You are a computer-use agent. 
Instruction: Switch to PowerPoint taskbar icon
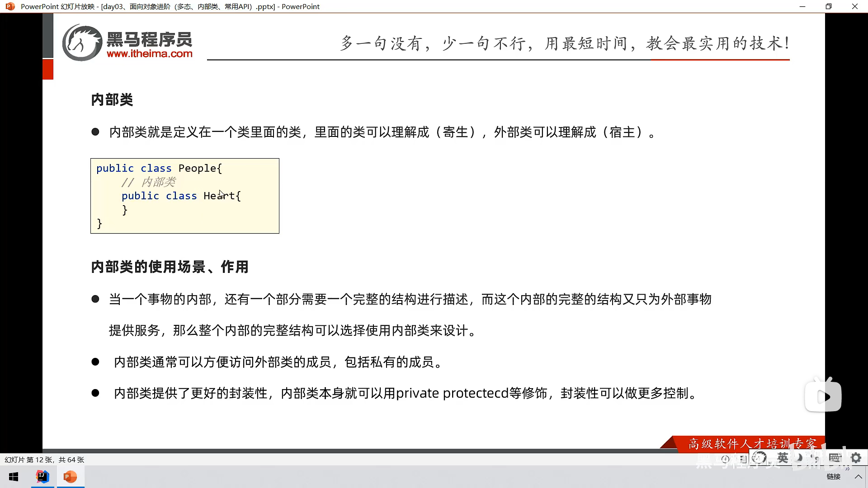click(70, 477)
